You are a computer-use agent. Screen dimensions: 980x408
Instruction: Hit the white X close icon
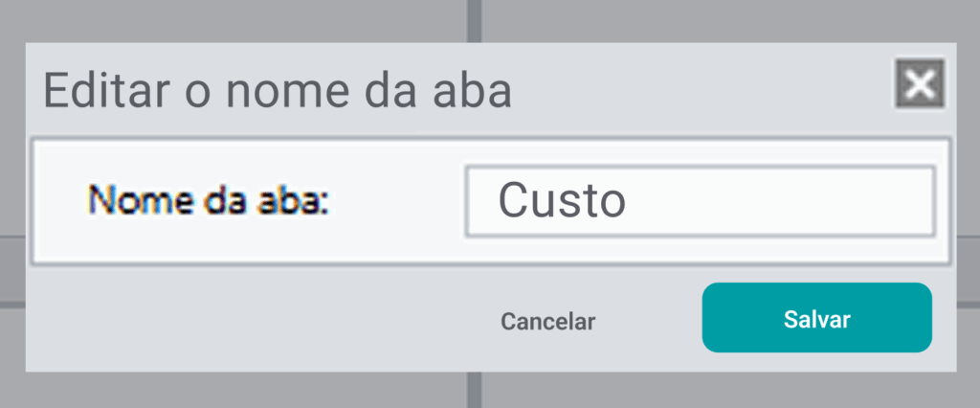[x=920, y=84]
